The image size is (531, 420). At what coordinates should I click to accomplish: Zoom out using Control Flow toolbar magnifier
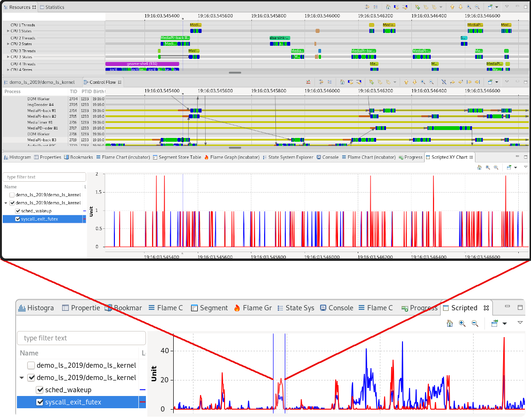tap(431, 82)
